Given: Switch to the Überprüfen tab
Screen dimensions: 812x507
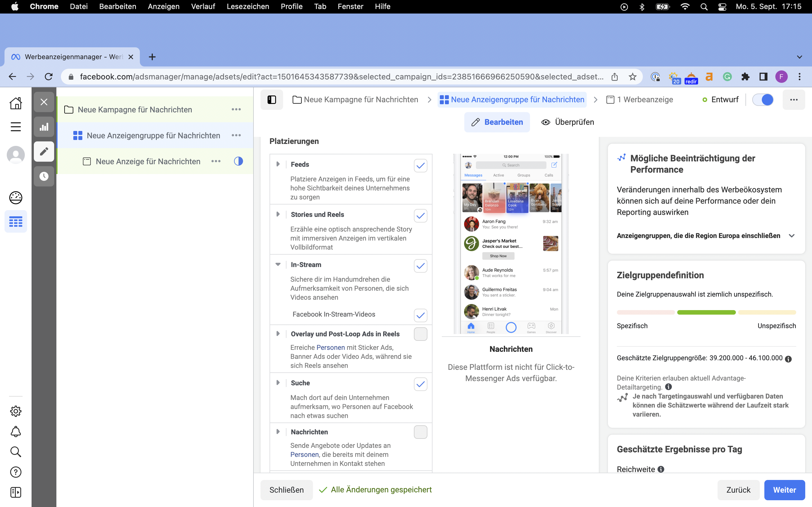Looking at the screenshot, I should pos(567,122).
